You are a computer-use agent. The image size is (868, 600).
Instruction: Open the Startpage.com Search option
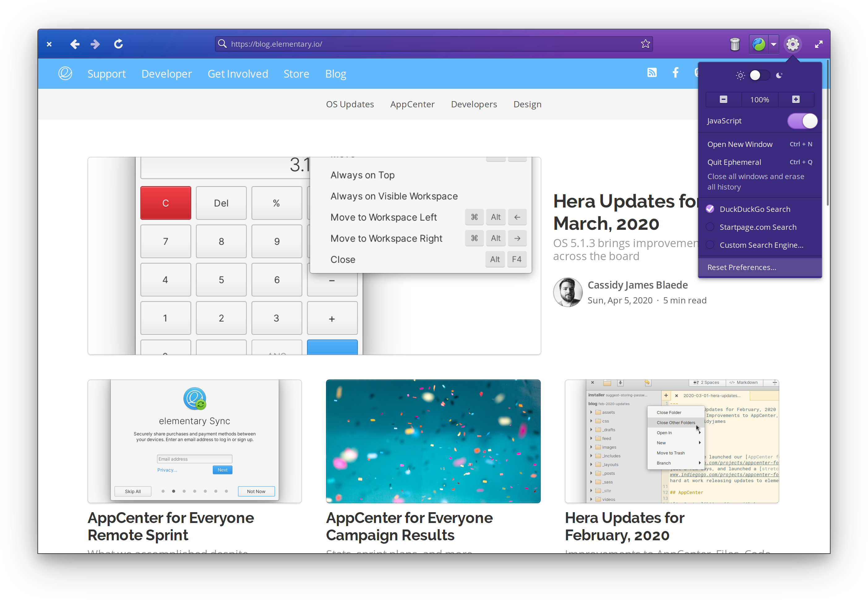(758, 227)
